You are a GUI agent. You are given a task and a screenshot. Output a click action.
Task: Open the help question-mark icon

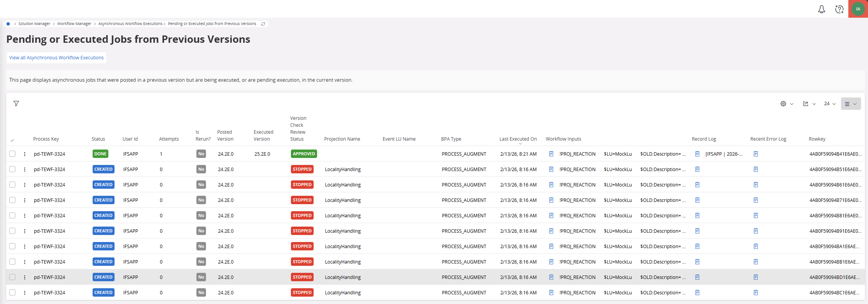coord(839,9)
